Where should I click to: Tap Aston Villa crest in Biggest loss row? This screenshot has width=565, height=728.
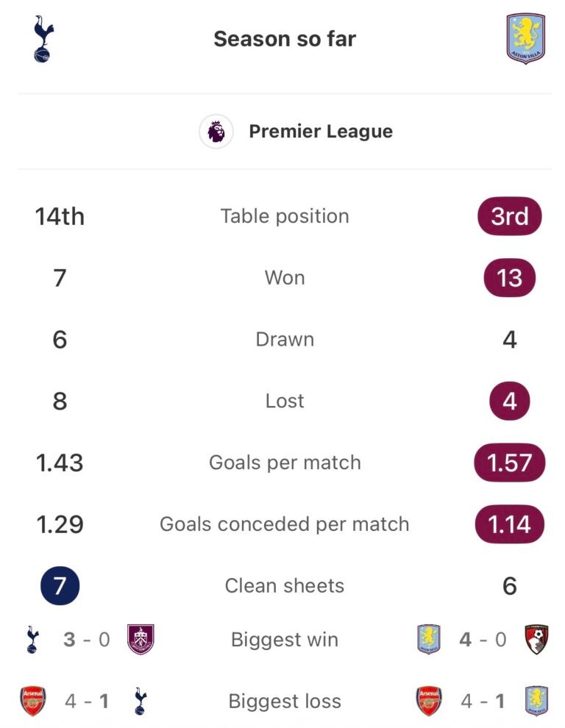pyautogui.click(x=537, y=701)
